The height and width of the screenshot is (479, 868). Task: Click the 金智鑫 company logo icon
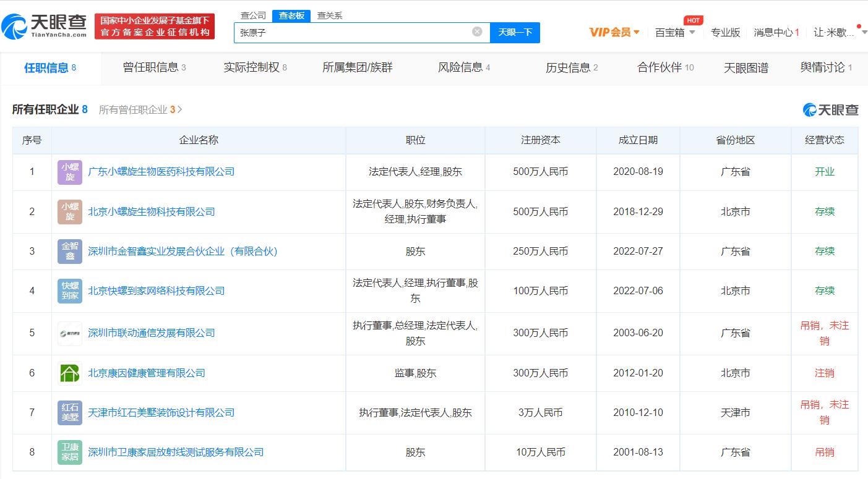click(x=70, y=252)
